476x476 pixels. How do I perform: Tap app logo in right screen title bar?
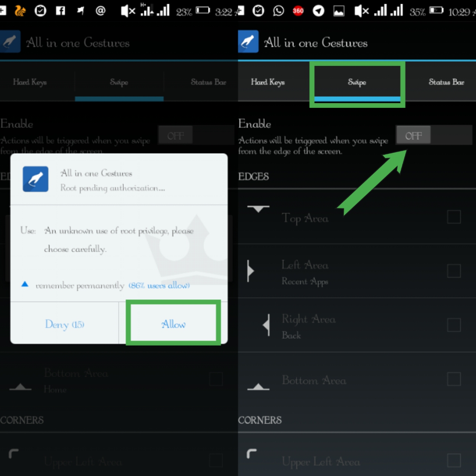click(x=248, y=41)
